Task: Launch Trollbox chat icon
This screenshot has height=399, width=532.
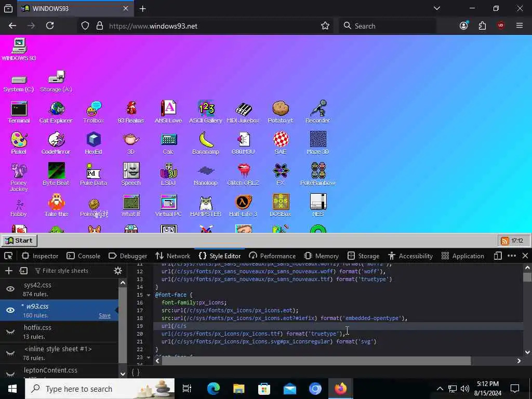Action: point(94,112)
